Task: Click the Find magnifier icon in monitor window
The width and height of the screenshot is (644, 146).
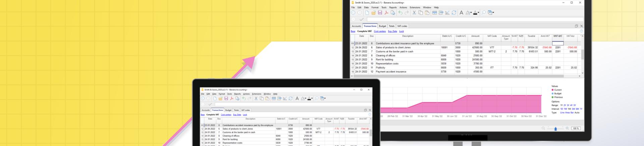Action: [x=483, y=13]
